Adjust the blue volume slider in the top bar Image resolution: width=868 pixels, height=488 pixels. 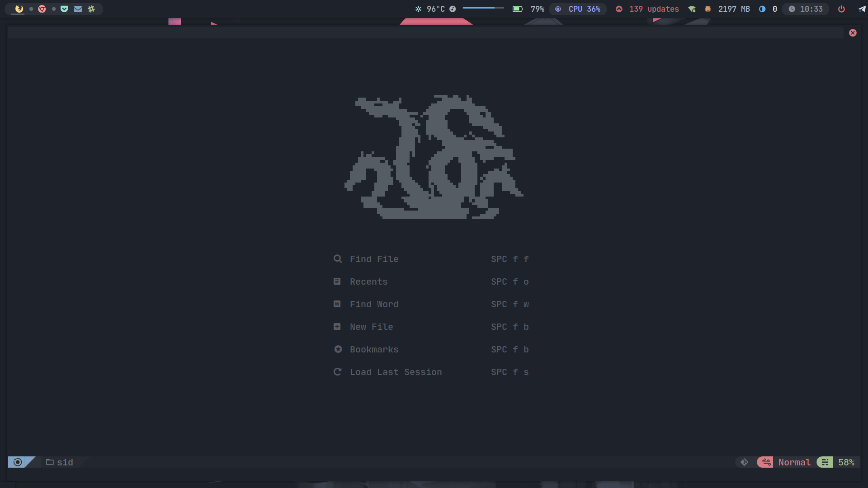coord(483,8)
